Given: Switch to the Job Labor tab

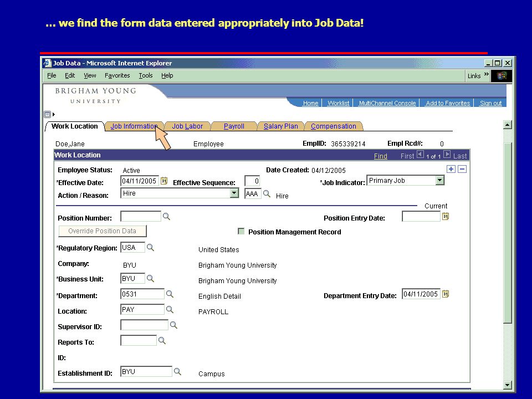Looking at the screenshot, I should click(x=187, y=126).
